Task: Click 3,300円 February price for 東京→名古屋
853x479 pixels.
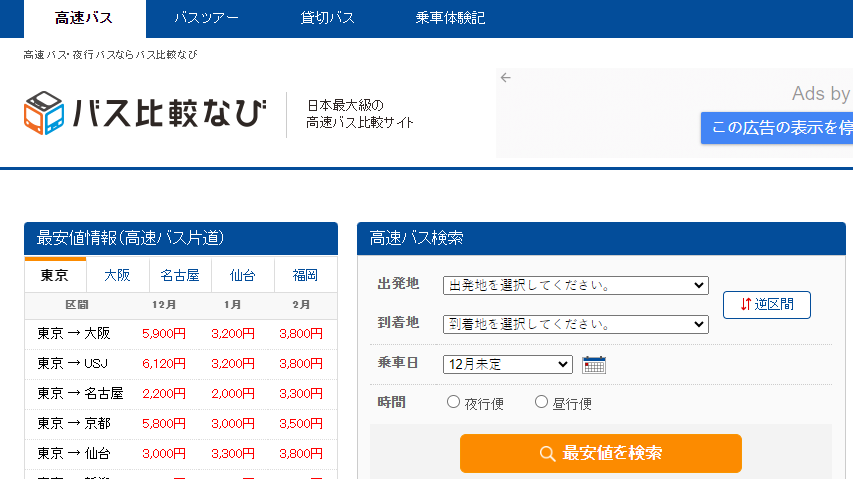Action: tap(301, 393)
